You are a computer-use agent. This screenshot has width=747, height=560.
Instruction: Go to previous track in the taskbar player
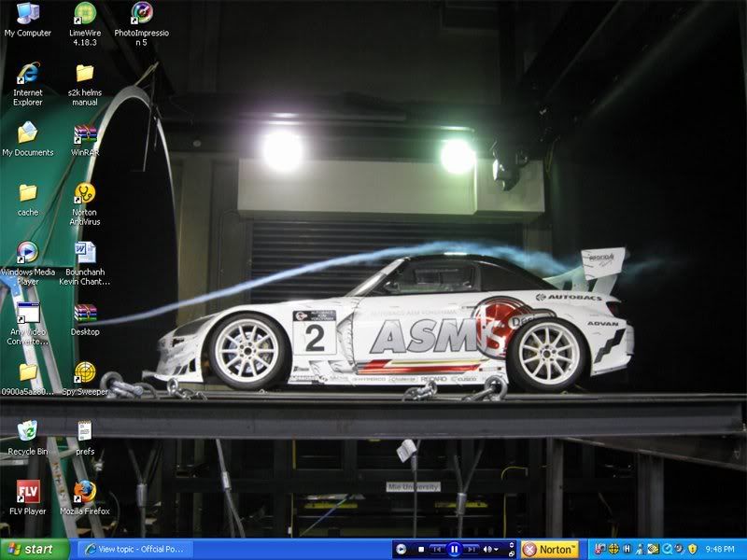(x=437, y=550)
